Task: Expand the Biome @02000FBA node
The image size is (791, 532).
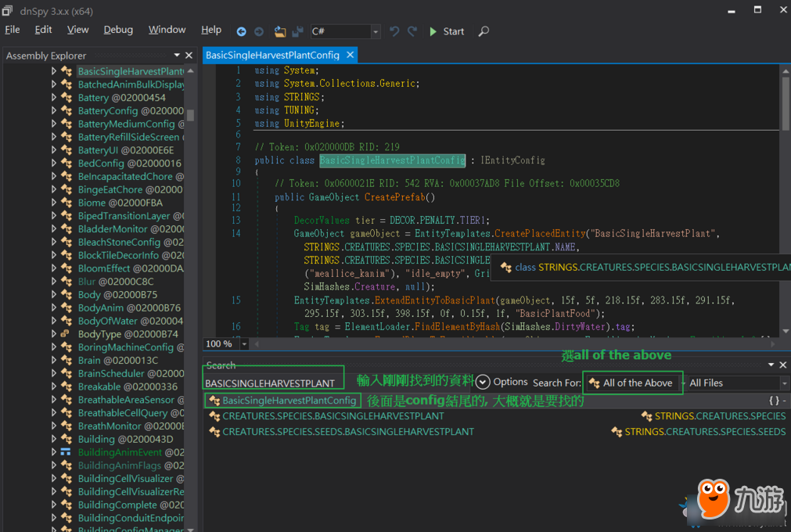Action: click(53, 202)
